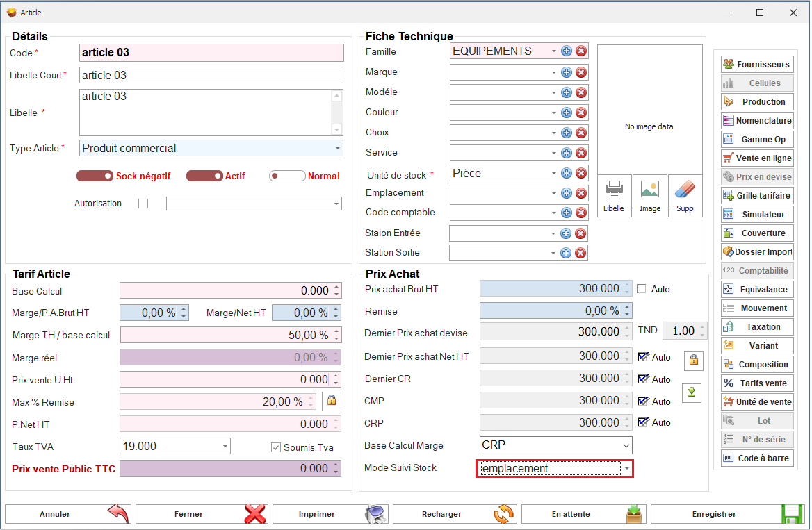Screen dimensions: 812x530
Task: Open the Fournisseurs panel
Action: click(x=757, y=65)
